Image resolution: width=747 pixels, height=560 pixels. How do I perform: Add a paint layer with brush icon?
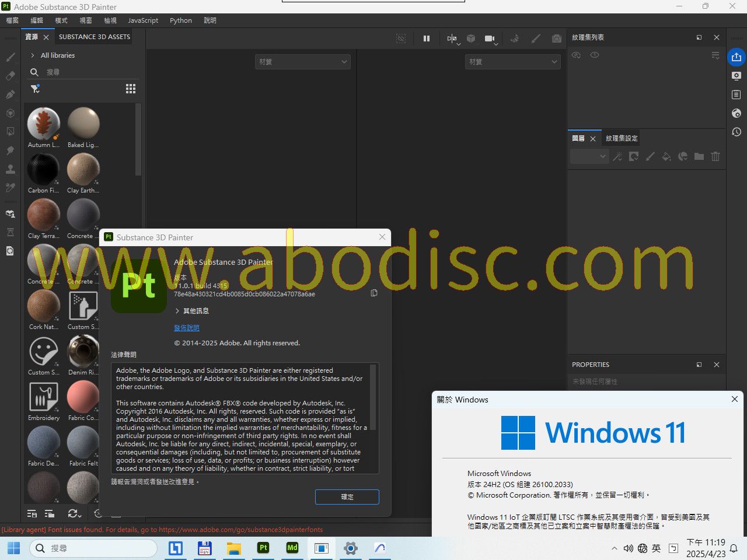click(x=650, y=156)
